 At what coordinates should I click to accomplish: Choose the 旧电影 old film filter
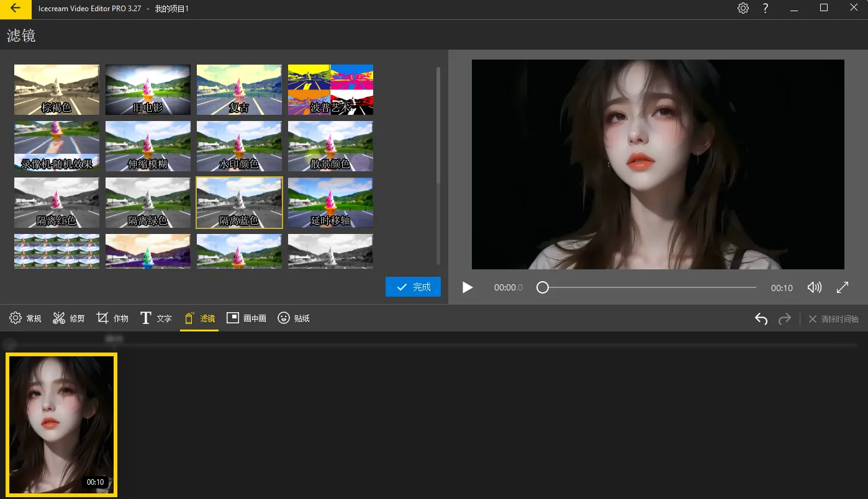coord(148,90)
